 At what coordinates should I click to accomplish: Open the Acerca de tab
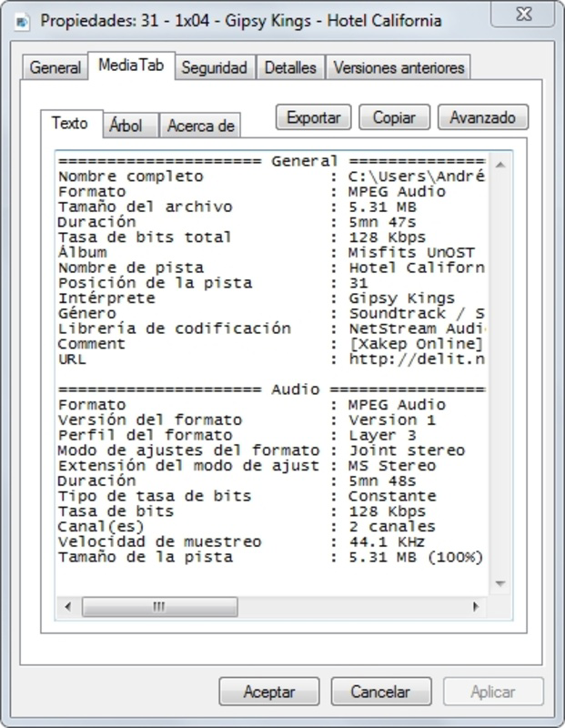point(200,126)
